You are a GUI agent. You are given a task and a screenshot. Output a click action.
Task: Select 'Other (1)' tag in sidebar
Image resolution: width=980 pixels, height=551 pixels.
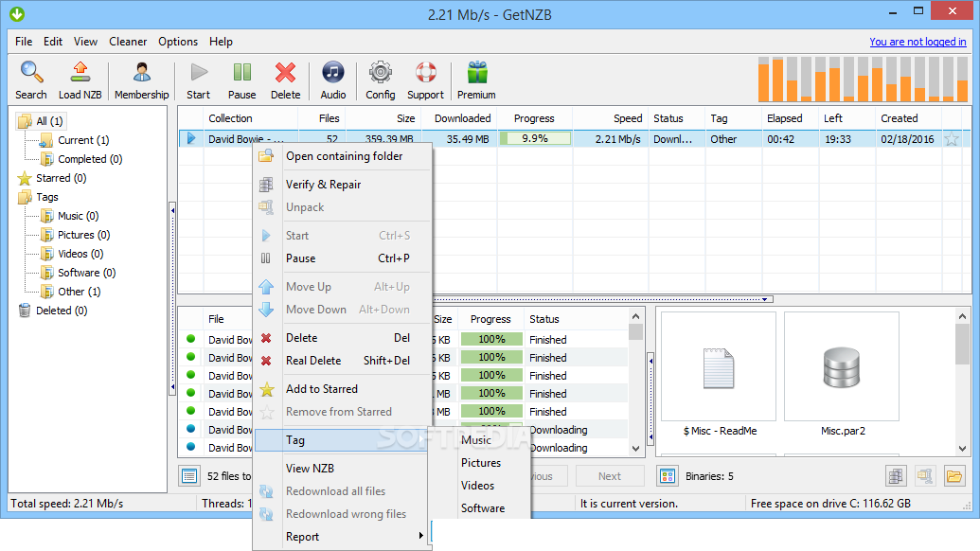click(79, 291)
